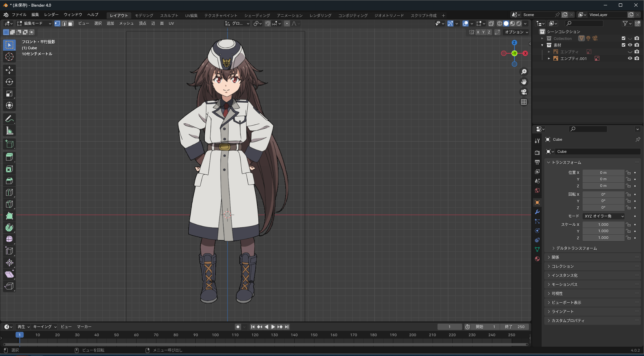Select the Rotate tool
644x356 pixels.
pyautogui.click(x=9, y=82)
